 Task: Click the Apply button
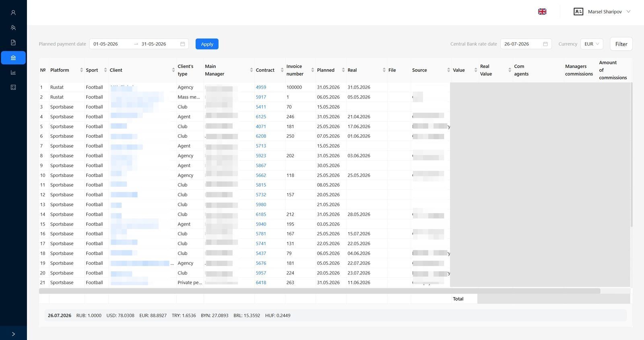(207, 44)
